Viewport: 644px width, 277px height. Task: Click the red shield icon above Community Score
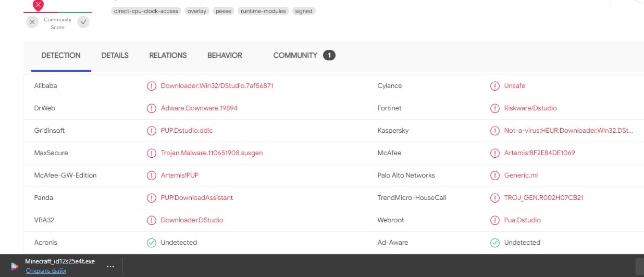pyautogui.click(x=38, y=6)
